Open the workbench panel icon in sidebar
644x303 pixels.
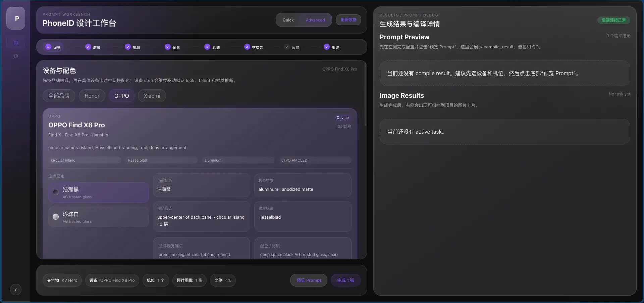16,43
